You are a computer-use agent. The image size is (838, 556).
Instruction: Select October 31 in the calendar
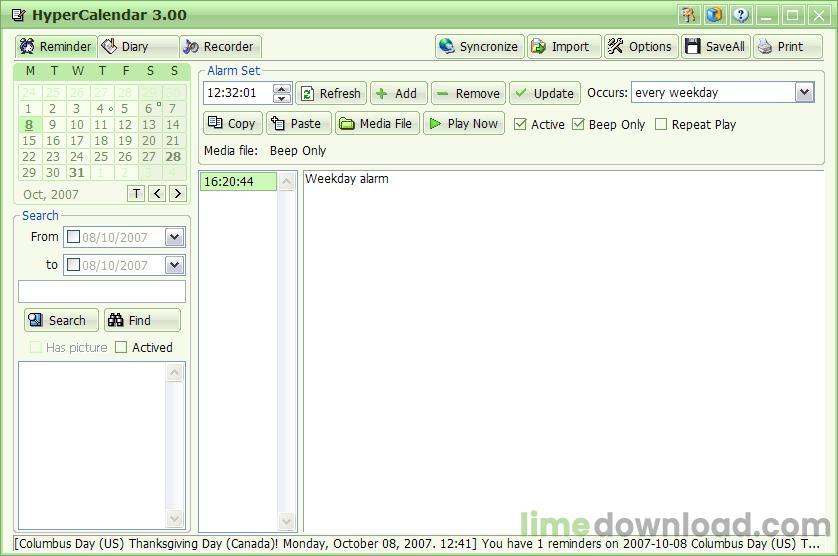coord(77,173)
